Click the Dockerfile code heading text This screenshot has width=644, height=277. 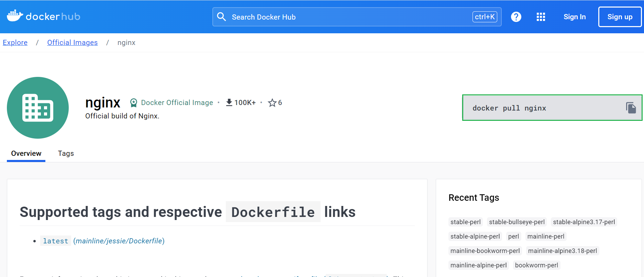[x=273, y=212]
